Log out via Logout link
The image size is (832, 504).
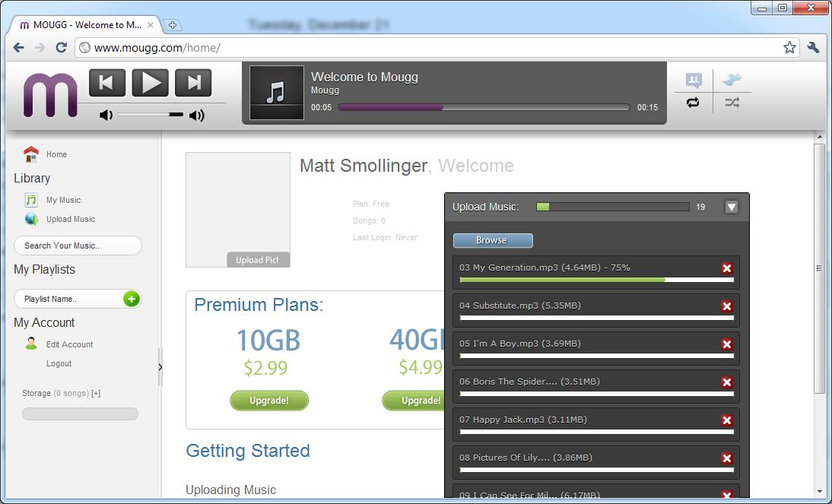point(59,363)
